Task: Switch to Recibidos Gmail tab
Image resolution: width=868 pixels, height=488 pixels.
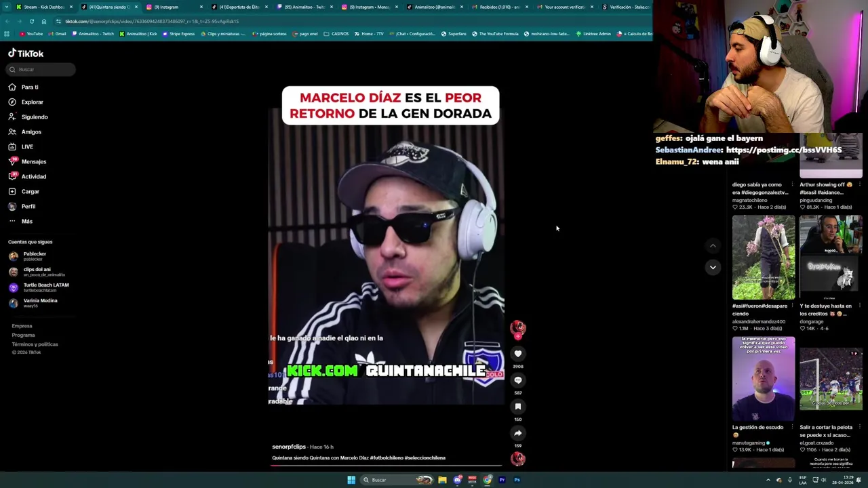Action: click(499, 7)
